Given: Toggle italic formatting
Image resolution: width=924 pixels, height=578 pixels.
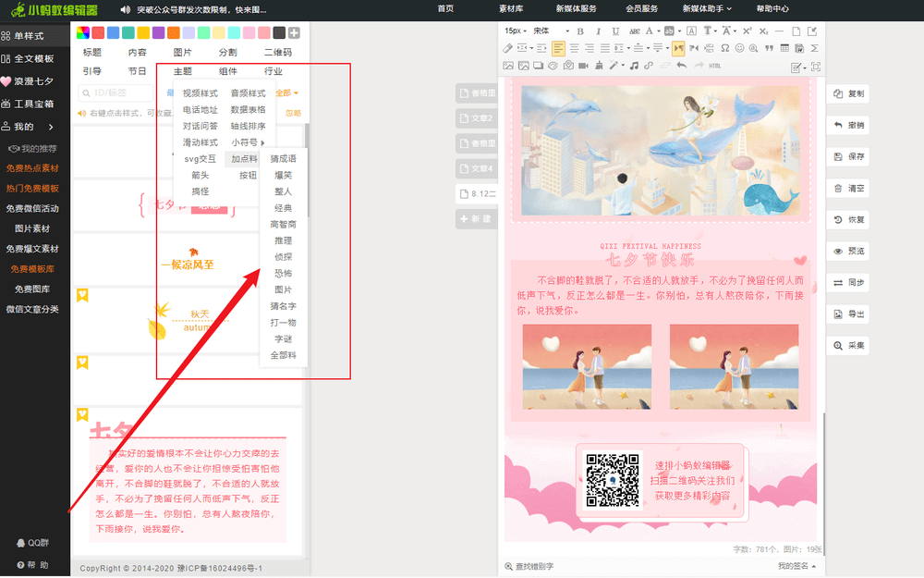Looking at the screenshot, I should pyautogui.click(x=598, y=31).
